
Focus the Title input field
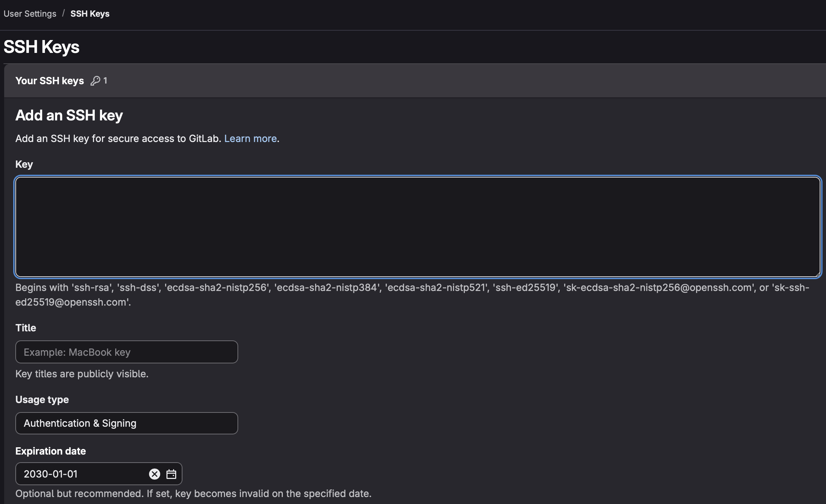(126, 352)
